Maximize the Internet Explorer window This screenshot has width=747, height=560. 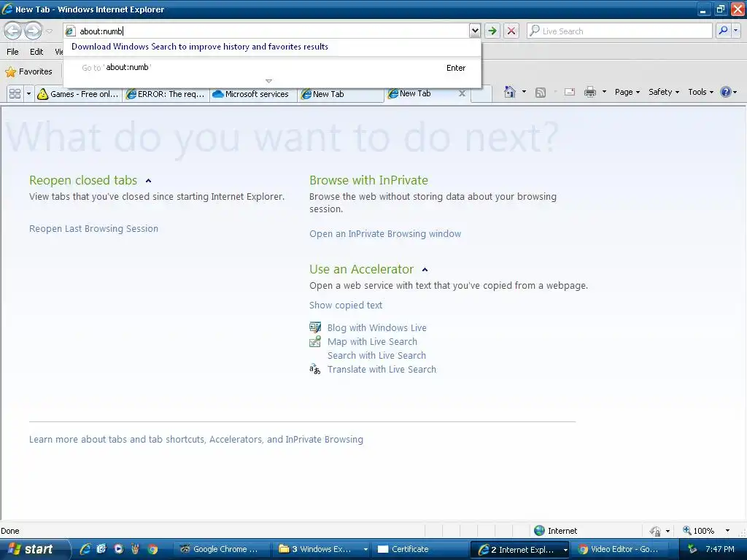tap(720, 9)
